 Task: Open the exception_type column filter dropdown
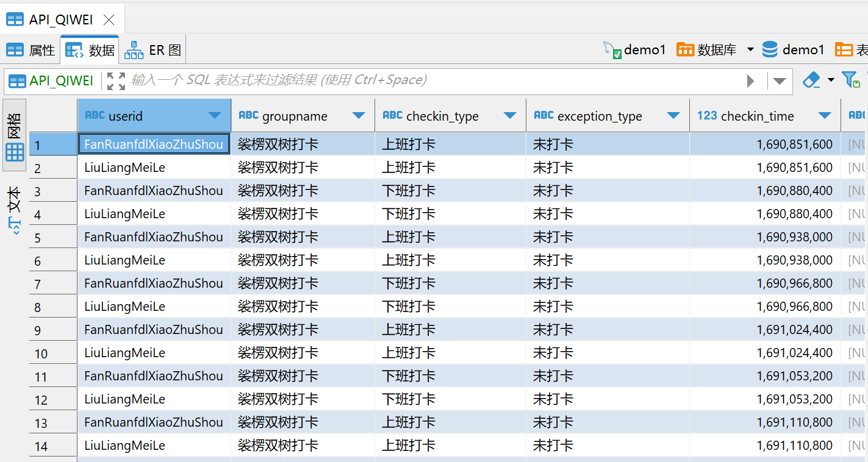click(673, 116)
